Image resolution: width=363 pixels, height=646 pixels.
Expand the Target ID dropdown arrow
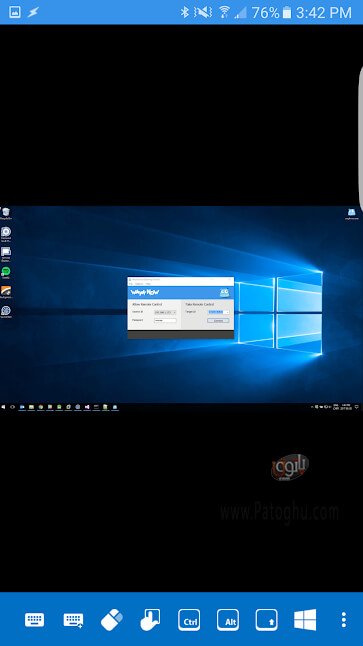click(227, 312)
